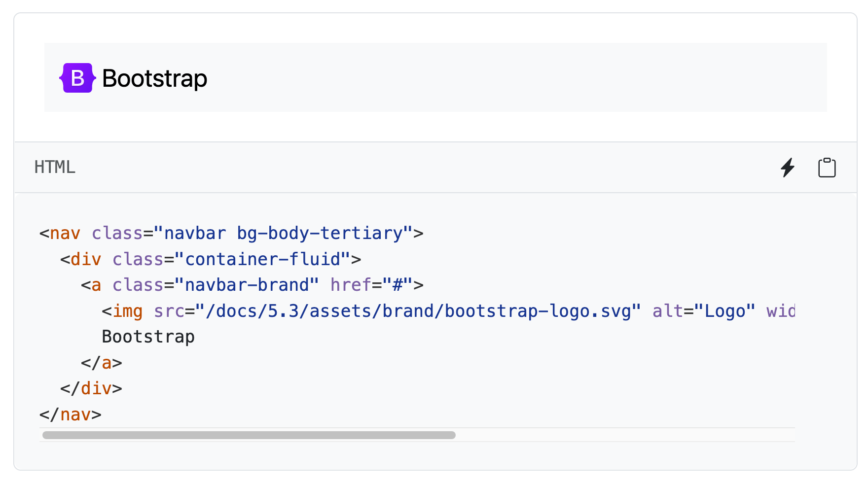Image resolution: width=868 pixels, height=480 pixels.
Task: Copy the code using the clipboard icon
Action: pos(827,168)
